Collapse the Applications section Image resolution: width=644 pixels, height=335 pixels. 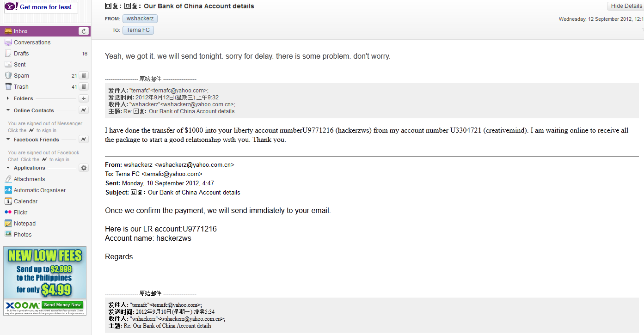coord(8,168)
